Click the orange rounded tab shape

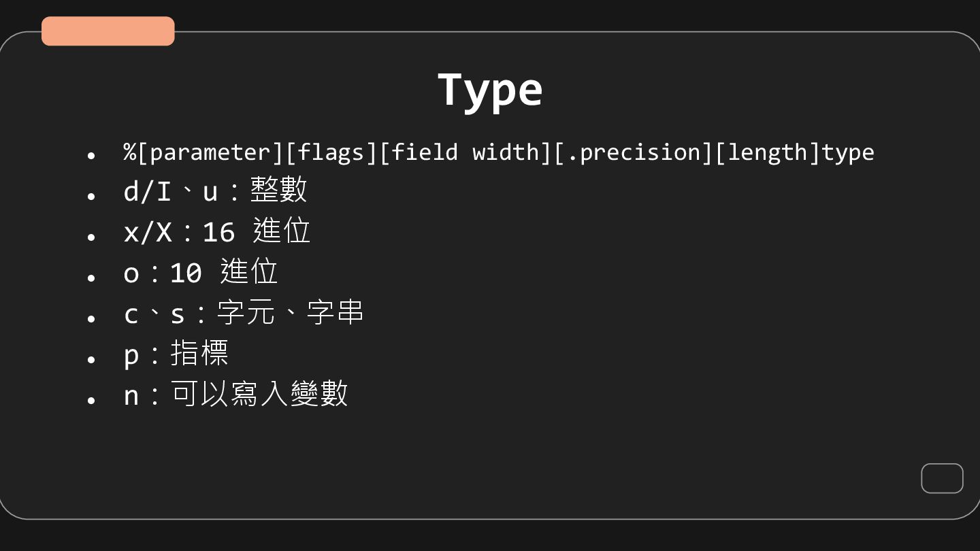pos(108,31)
